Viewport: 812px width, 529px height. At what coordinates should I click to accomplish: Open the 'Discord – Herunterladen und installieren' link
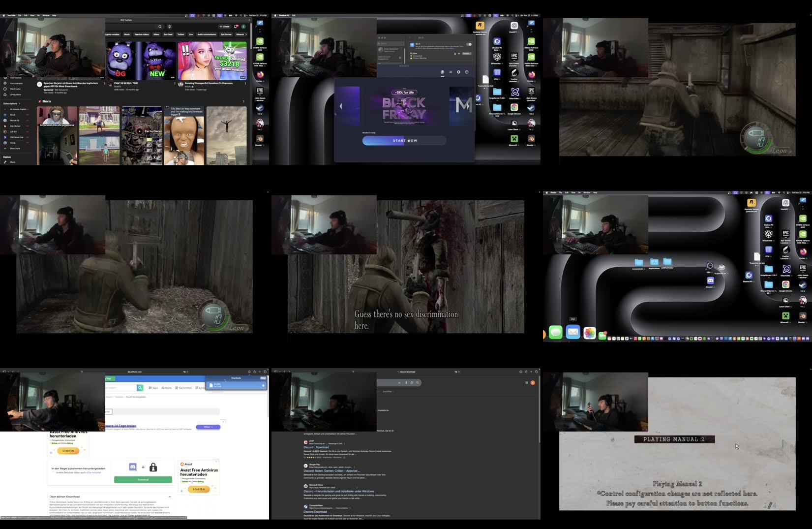pos(338,491)
